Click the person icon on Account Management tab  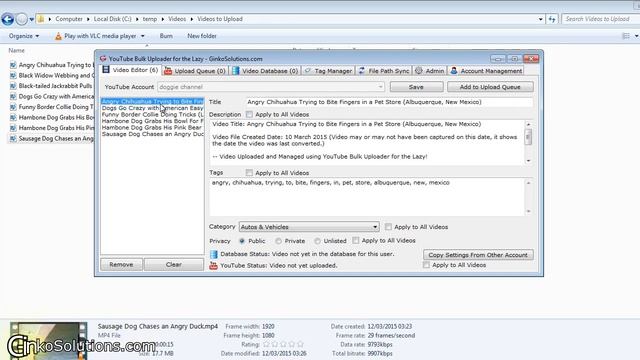coord(454,71)
